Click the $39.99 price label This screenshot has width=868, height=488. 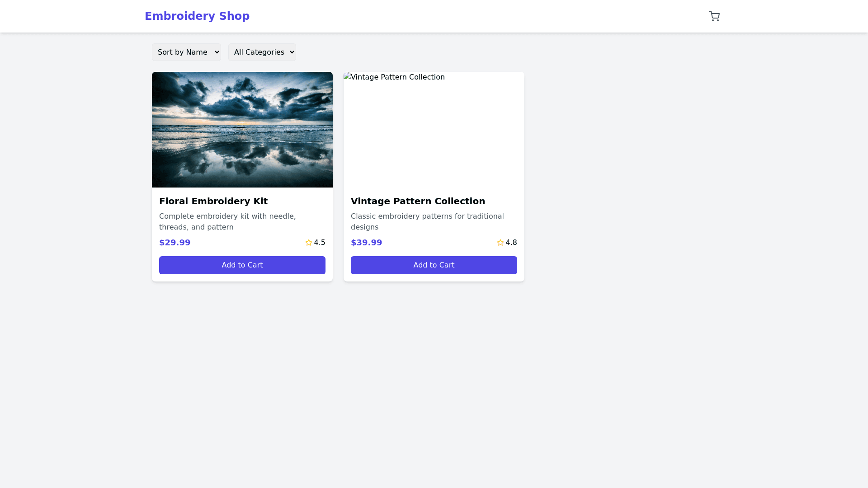tap(366, 243)
